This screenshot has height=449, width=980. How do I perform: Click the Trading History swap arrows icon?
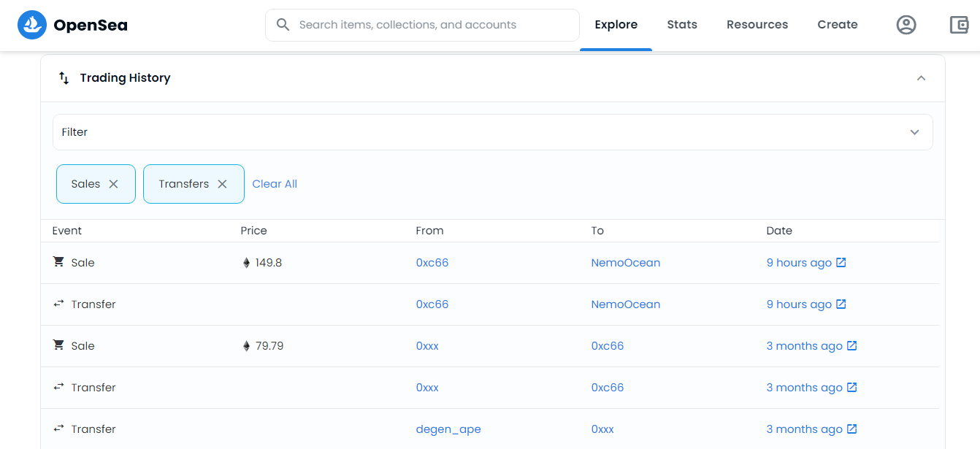pos(64,78)
